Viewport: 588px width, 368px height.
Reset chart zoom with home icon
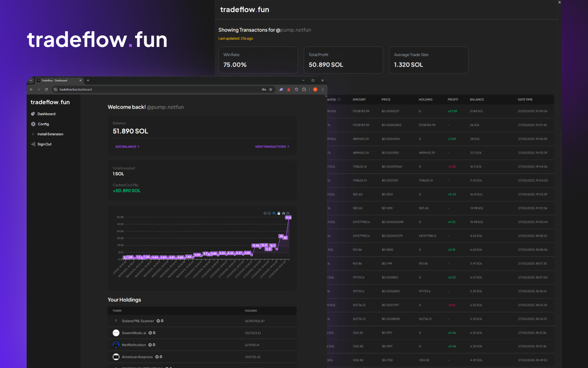point(283,213)
